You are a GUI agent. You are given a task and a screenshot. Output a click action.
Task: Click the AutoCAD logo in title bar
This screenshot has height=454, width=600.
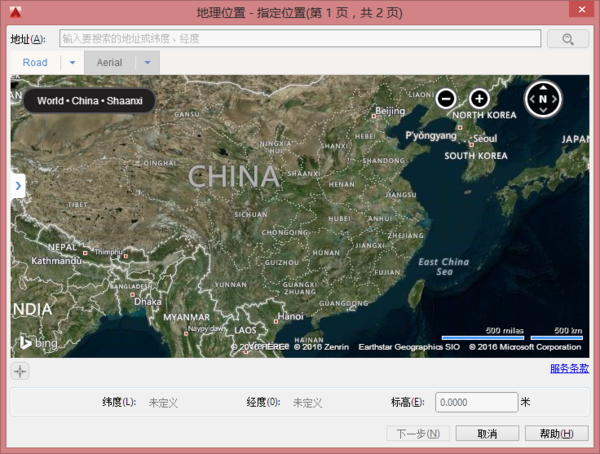coord(16,12)
